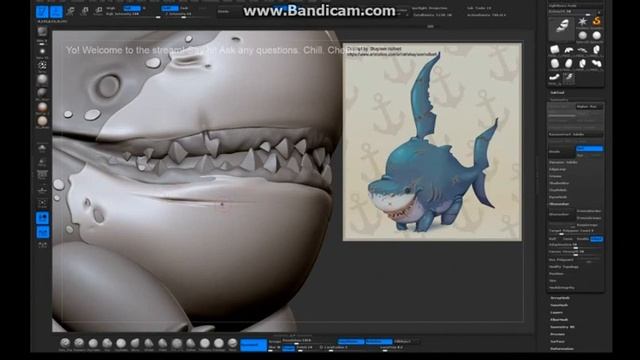Select the Move transform tool icon

coord(70,11)
